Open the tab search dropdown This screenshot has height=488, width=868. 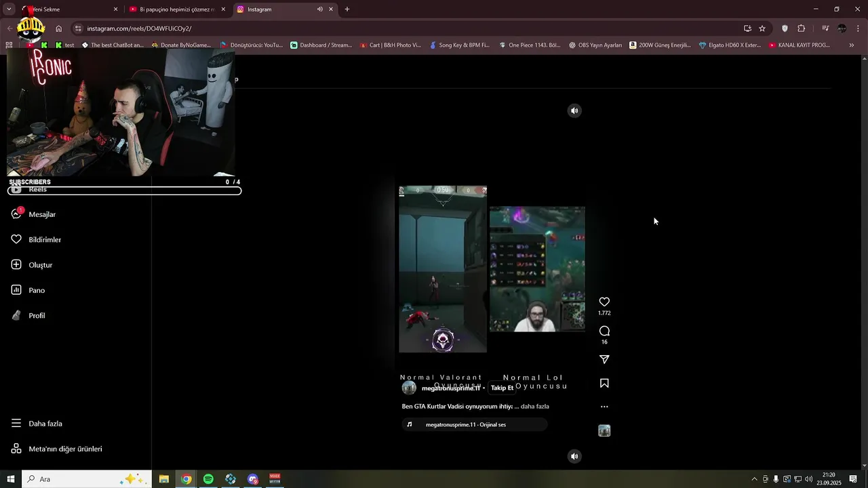(9, 9)
